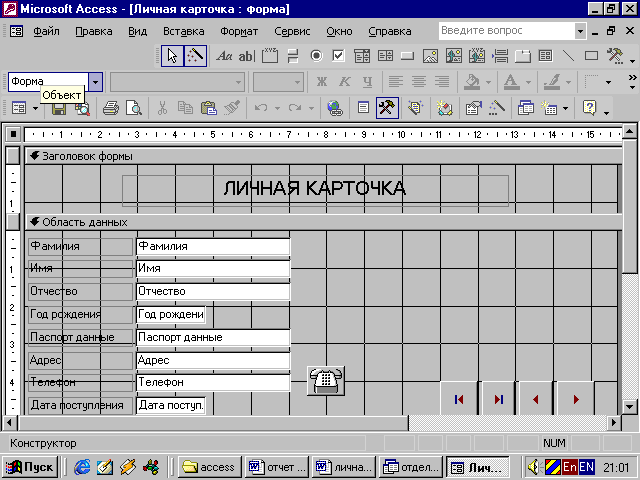Click the Windows 'Пуск' Start button

pyautogui.click(x=30, y=467)
